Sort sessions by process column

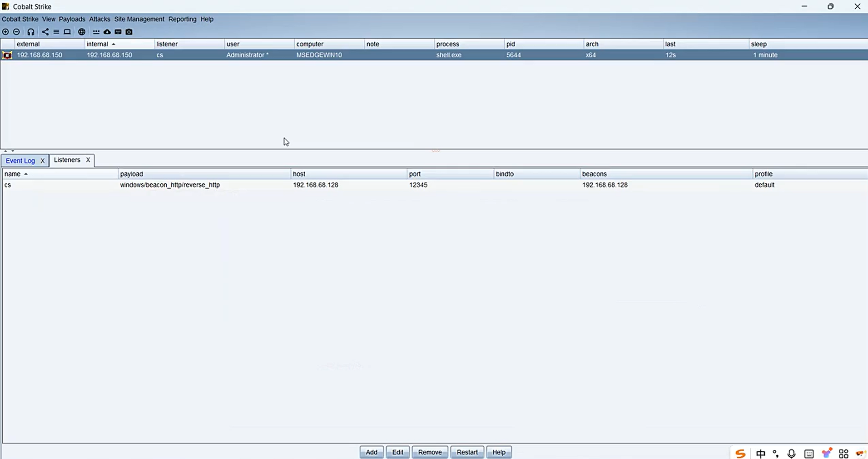469,44
